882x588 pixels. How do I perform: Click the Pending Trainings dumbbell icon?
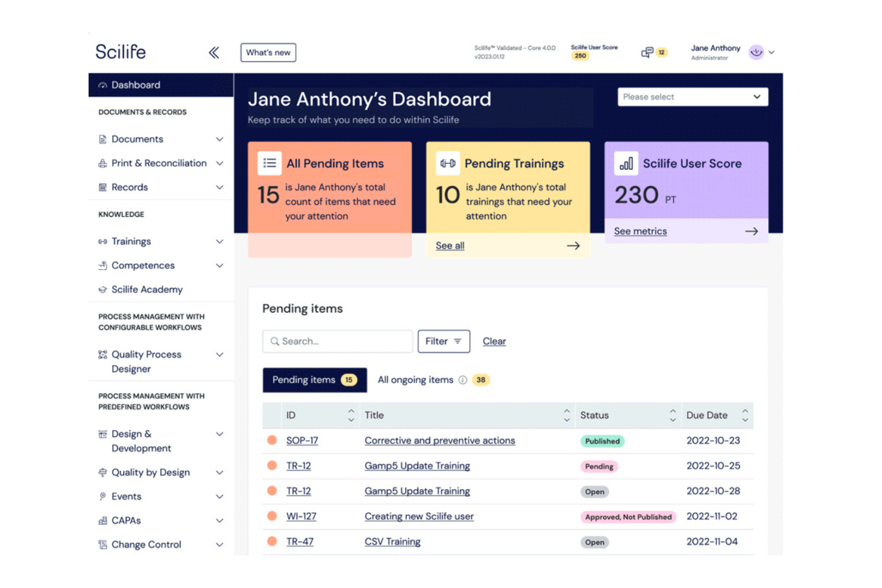point(448,163)
